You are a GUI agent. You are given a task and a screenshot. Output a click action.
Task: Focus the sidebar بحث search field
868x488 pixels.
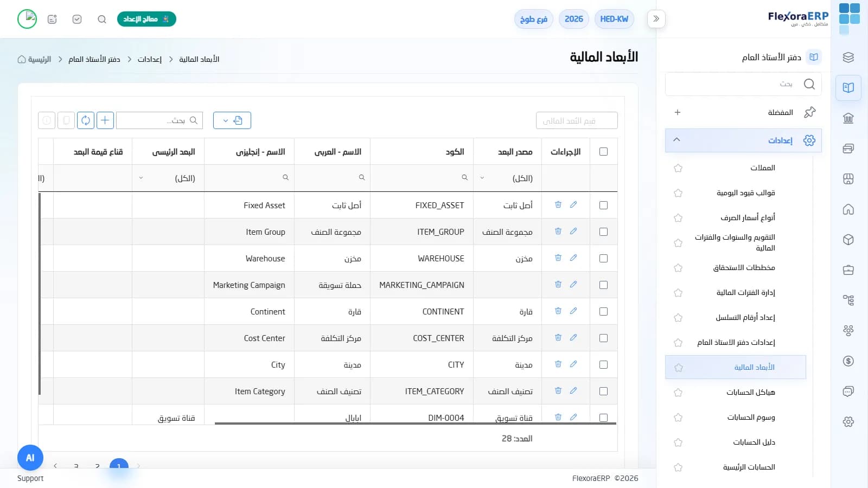(x=743, y=84)
